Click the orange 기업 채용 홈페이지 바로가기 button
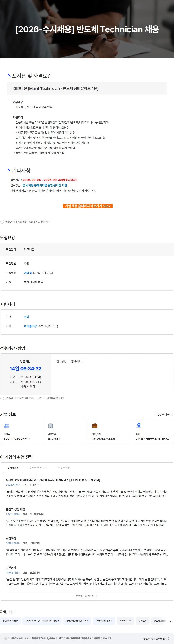Viewport: 174px width, 644px height. pyautogui.click(x=88, y=206)
